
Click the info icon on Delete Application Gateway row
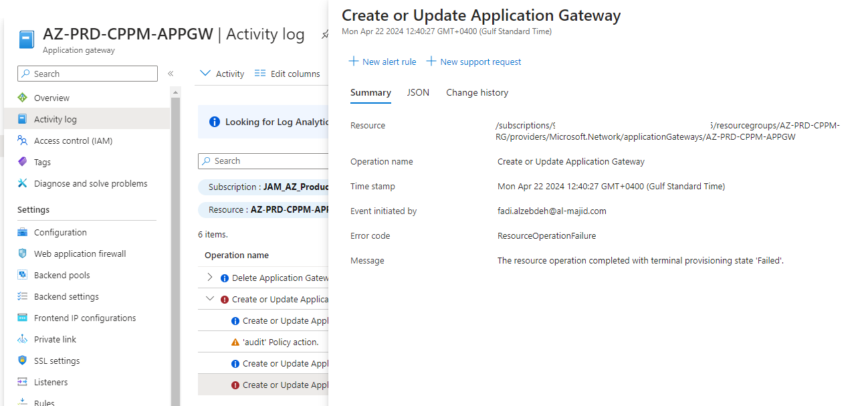pyautogui.click(x=225, y=278)
